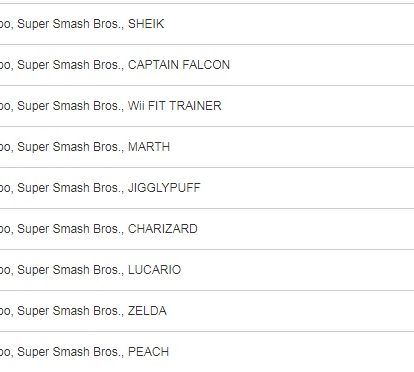This screenshot has width=414, height=372.
Task: Click 'Super Smash Bros.' in the JIGGLYPUFF row
Action: (x=70, y=188)
